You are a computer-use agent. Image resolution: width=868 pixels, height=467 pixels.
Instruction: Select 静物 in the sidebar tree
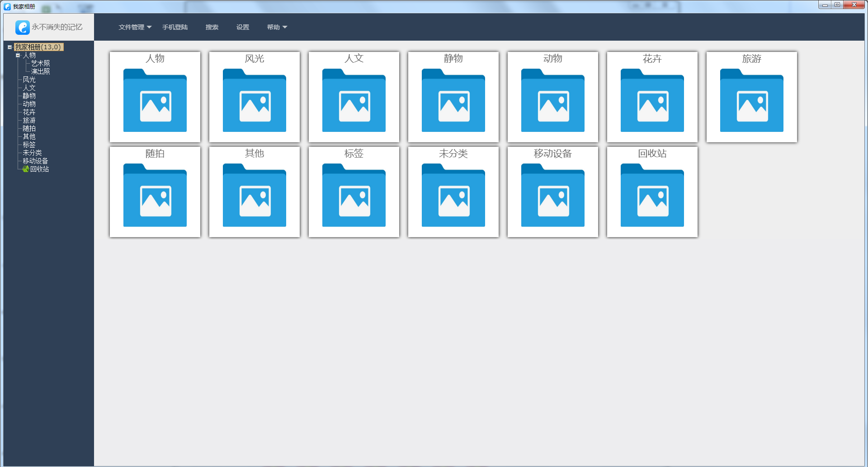(29, 96)
